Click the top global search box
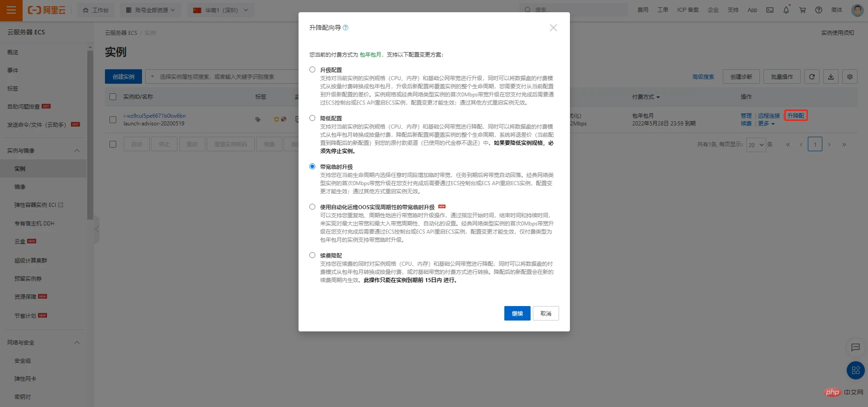 tap(573, 10)
